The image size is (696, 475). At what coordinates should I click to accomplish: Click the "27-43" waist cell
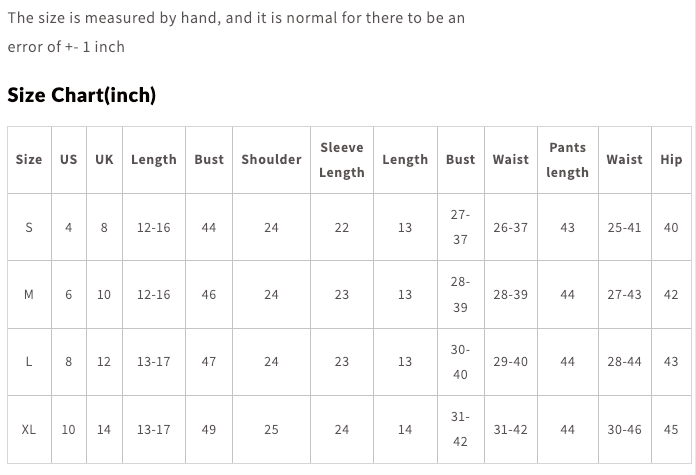(624, 295)
